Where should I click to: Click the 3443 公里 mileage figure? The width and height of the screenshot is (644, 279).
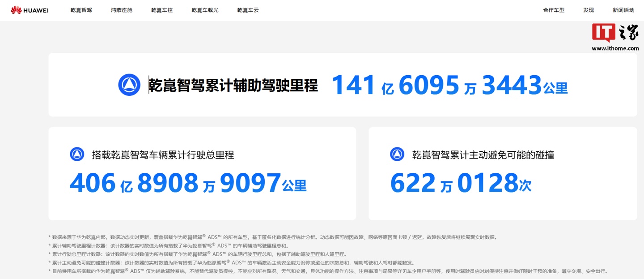525,85
